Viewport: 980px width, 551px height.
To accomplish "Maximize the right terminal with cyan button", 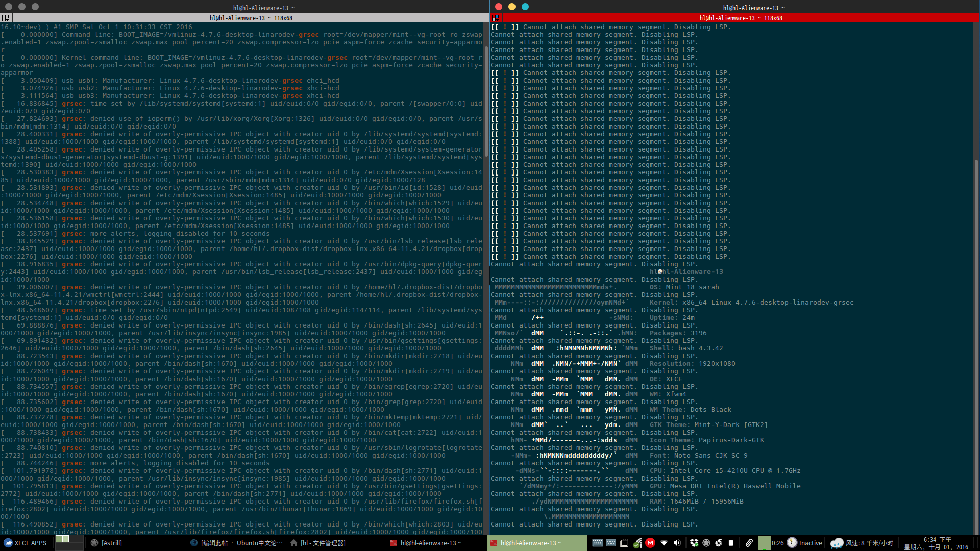I will [x=525, y=7].
